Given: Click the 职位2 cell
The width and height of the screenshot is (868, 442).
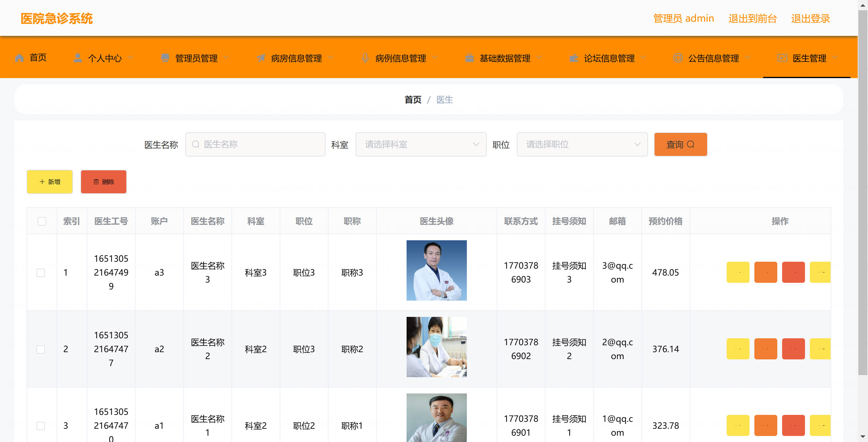Looking at the screenshot, I should 303,425.
